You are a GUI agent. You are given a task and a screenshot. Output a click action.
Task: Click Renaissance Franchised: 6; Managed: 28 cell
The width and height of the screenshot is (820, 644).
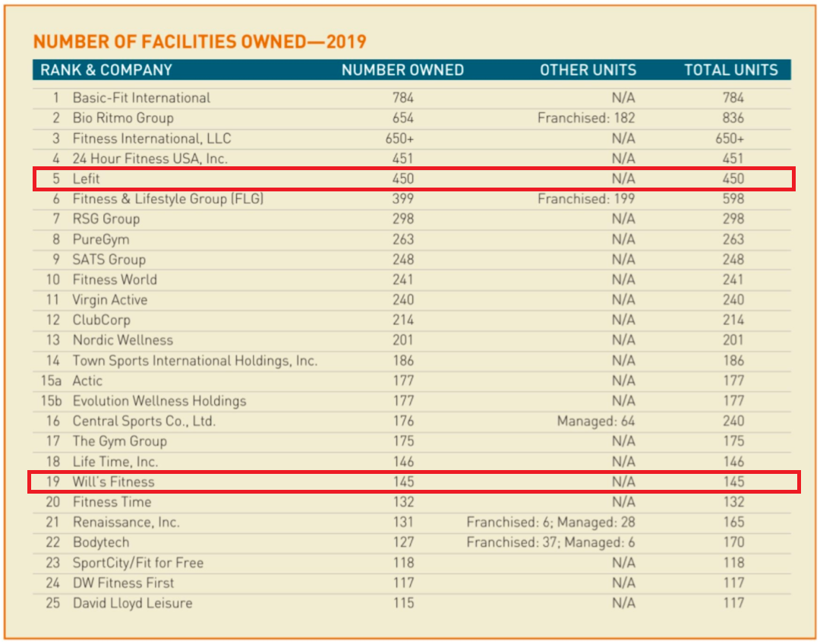(550, 522)
